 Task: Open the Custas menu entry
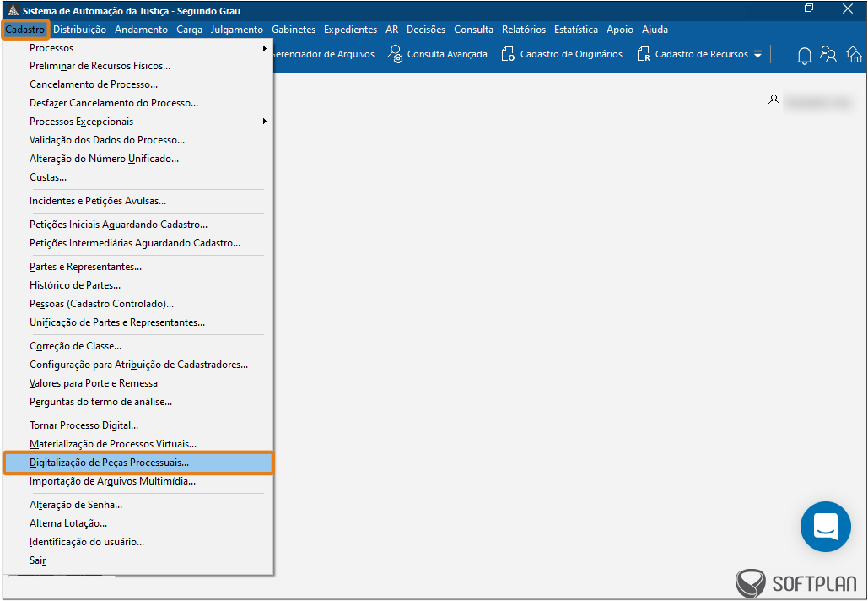pyautogui.click(x=138, y=177)
